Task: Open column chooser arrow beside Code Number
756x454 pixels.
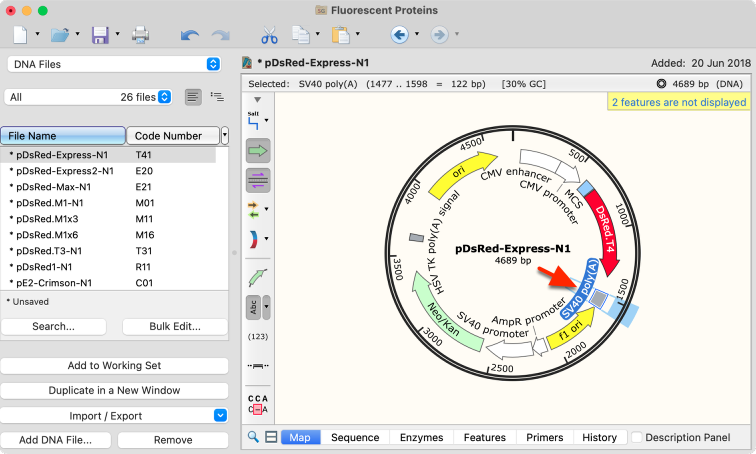Action: pos(225,136)
